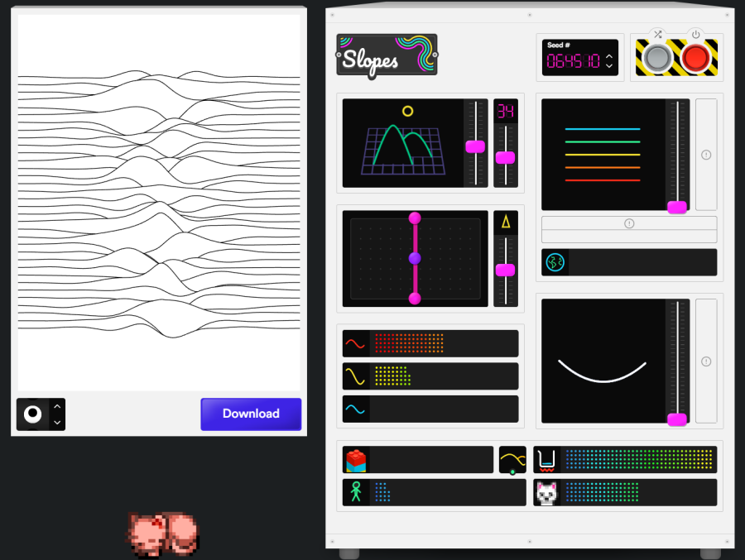Click the white cat icon

(546, 493)
